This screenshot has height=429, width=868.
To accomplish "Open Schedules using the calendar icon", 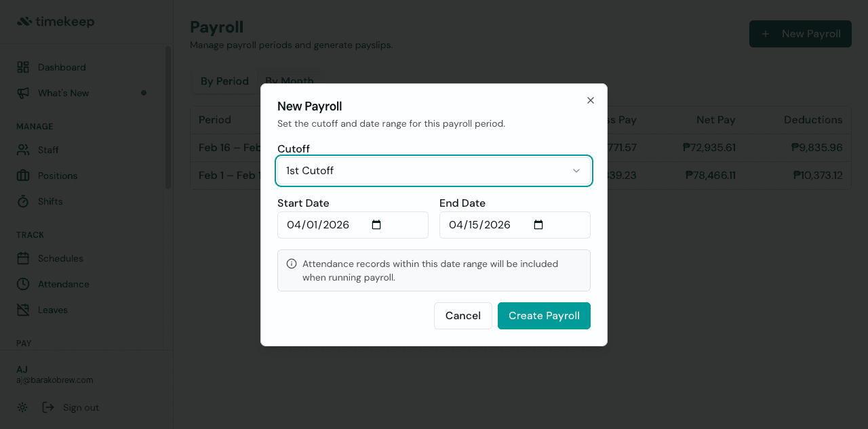I will [22, 258].
